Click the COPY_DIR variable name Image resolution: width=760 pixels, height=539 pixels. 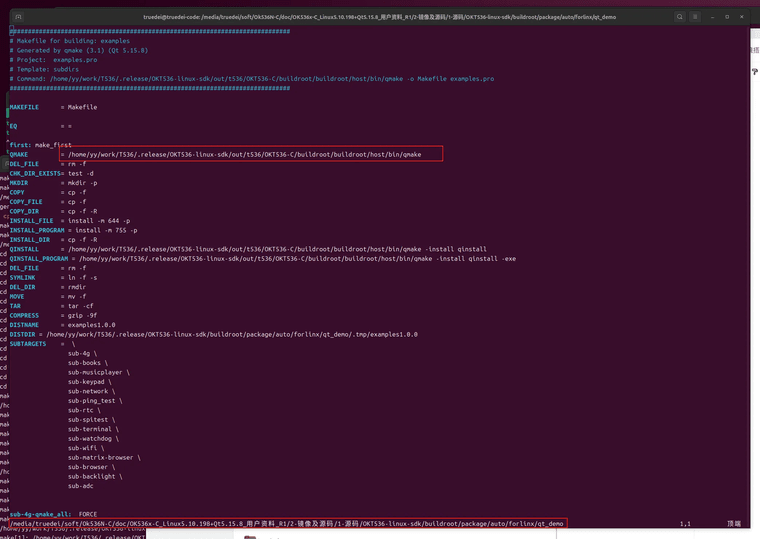(x=24, y=211)
